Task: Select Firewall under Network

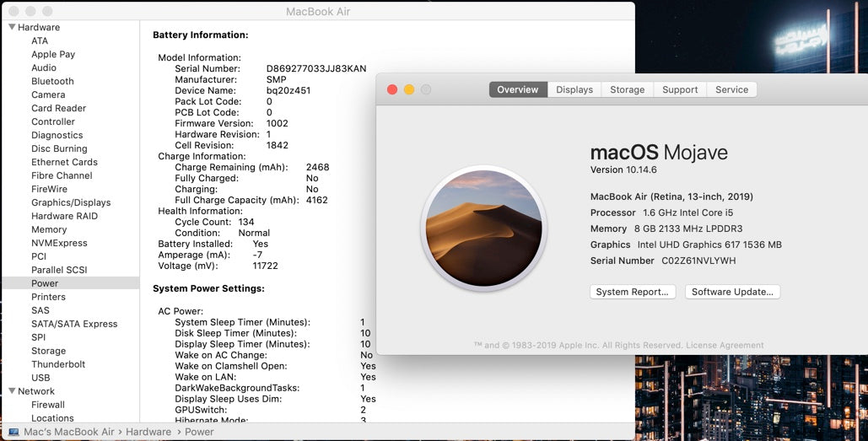Action: pyautogui.click(x=48, y=405)
